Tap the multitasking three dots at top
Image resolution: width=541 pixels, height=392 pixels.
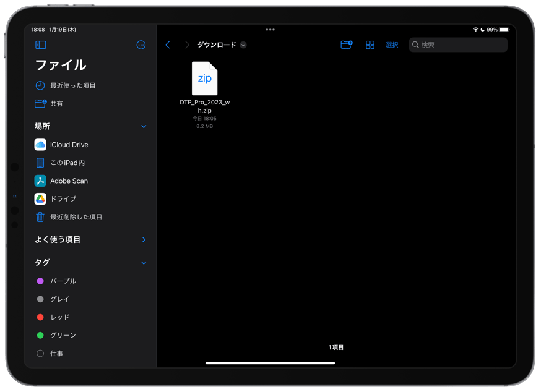[270, 30]
